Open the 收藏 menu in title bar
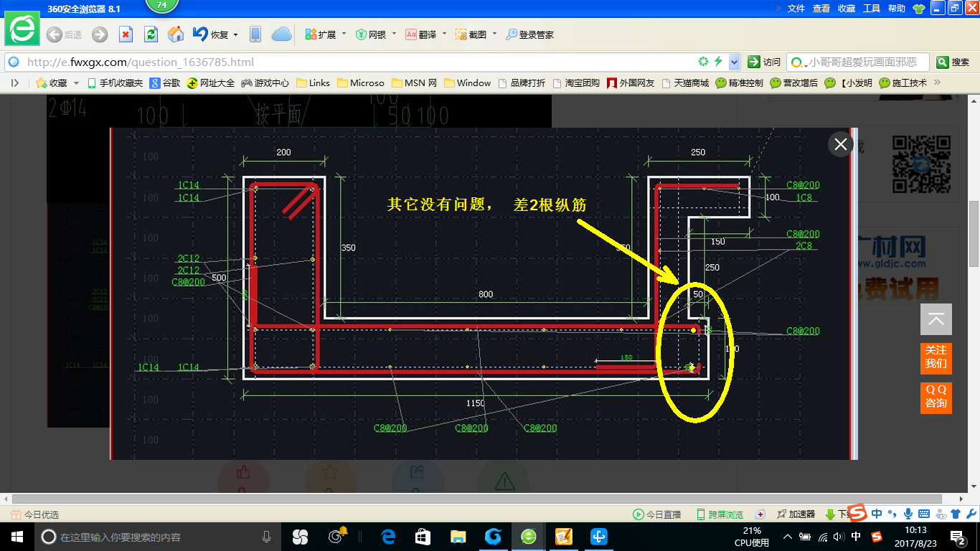 click(847, 9)
